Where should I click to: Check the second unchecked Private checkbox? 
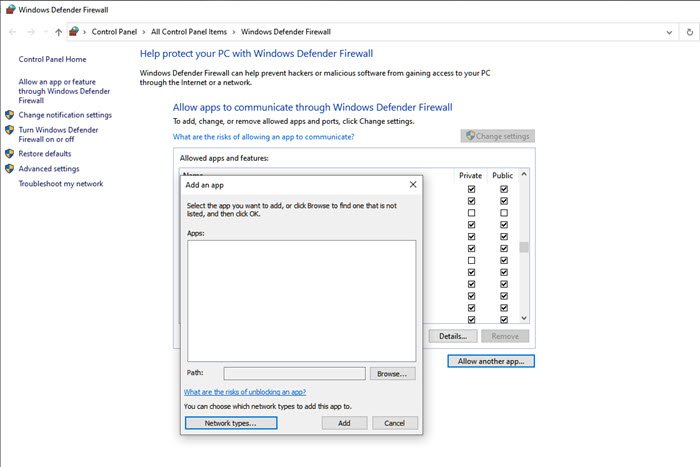click(x=471, y=260)
